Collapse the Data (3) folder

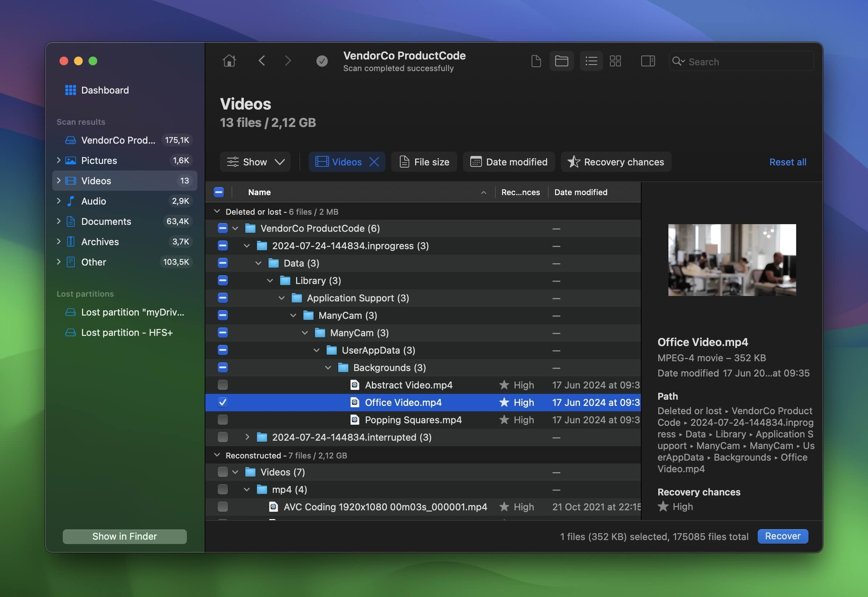tap(258, 263)
